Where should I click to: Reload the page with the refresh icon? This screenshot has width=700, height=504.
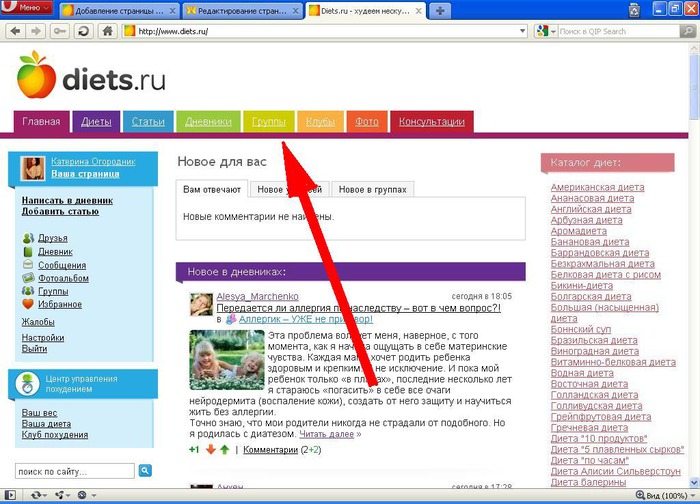83,31
